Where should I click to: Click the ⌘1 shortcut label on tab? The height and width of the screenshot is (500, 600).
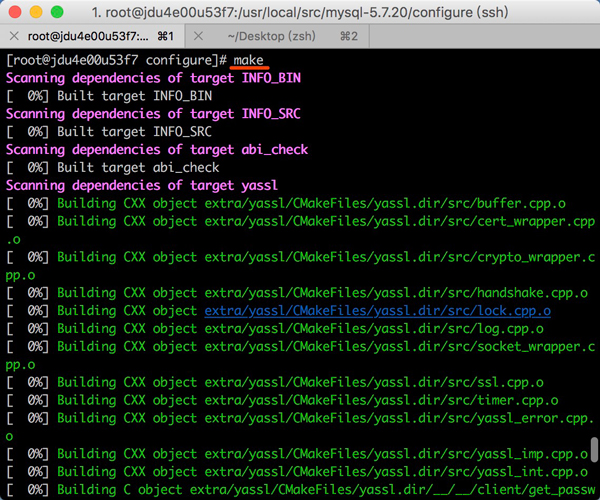(x=166, y=36)
